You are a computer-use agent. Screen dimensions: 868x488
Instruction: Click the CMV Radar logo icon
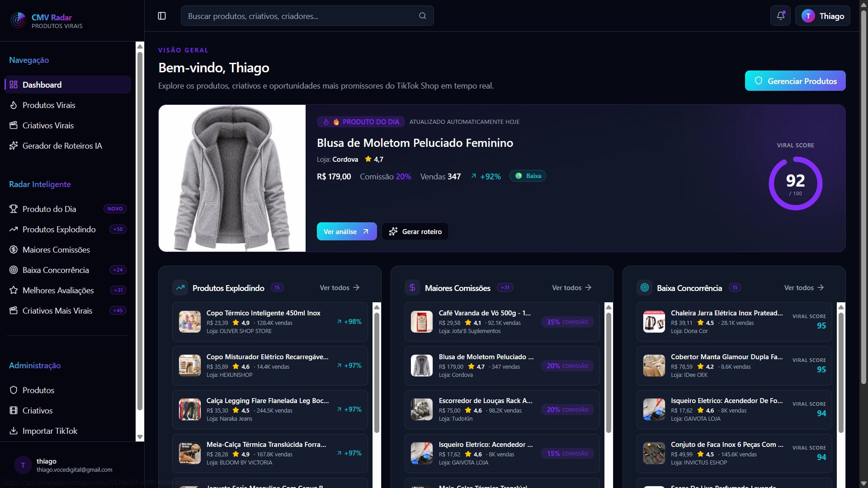18,20
